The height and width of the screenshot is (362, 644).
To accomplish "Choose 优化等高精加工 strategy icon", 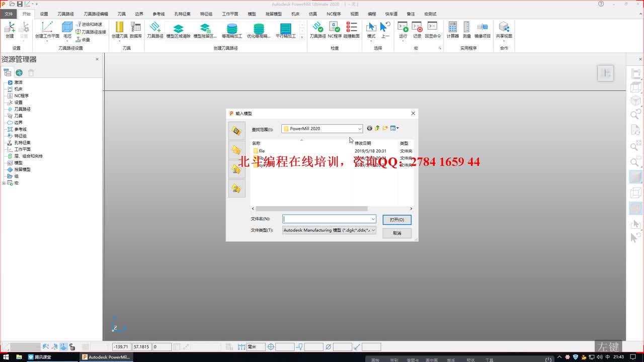I will point(259,30).
